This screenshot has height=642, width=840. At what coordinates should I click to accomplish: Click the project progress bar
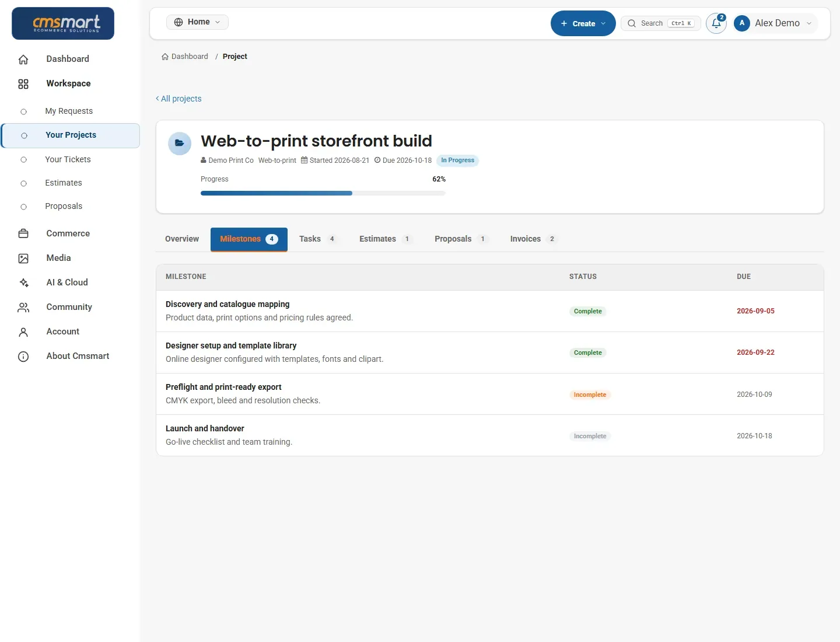tap(323, 193)
